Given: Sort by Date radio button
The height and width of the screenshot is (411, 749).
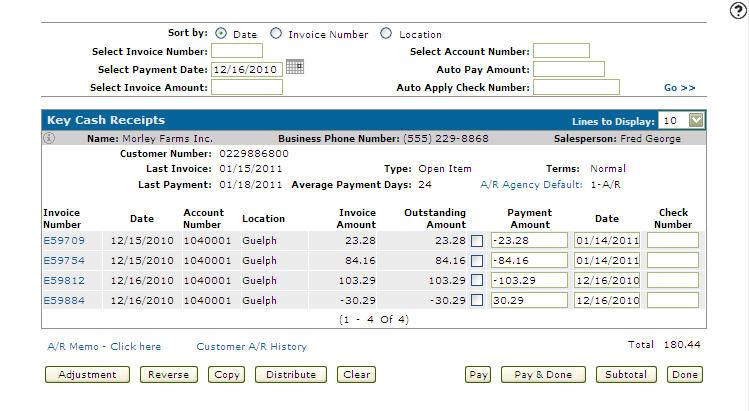Looking at the screenshot, I should click(221, 34).
